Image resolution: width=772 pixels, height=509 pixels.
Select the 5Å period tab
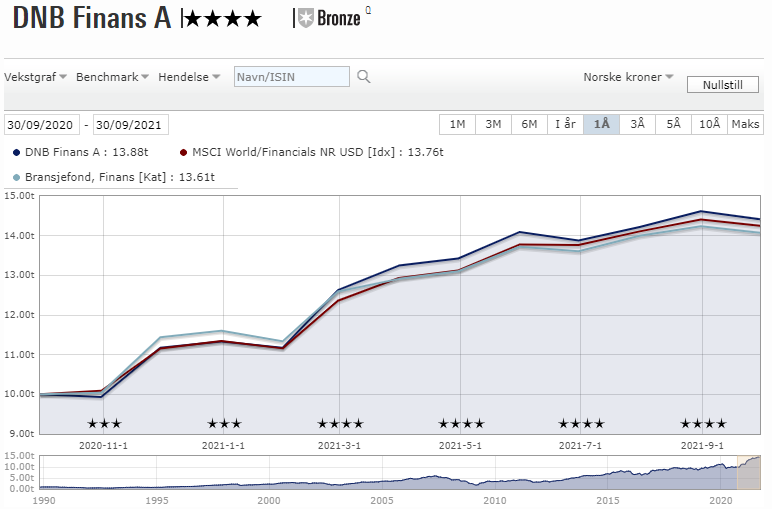tap(673, 124)
